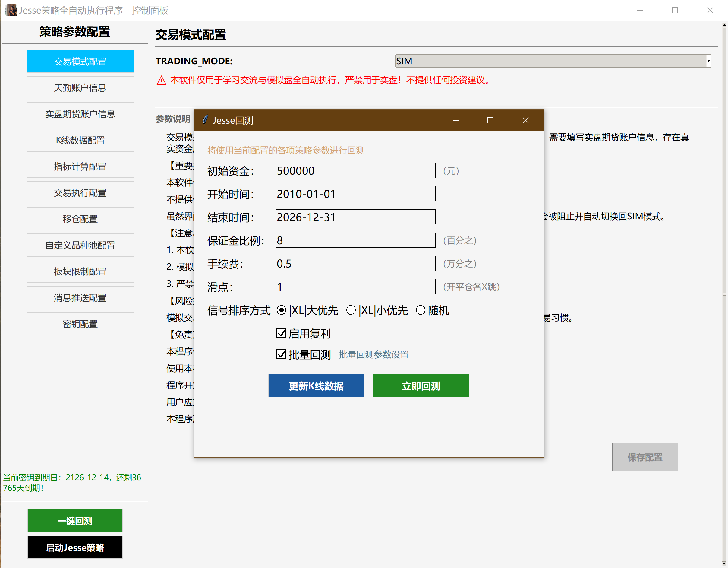Select the 随机 signal ordering radio button
This screenshot has height=568, width=728.
click(x=420, y=310)
